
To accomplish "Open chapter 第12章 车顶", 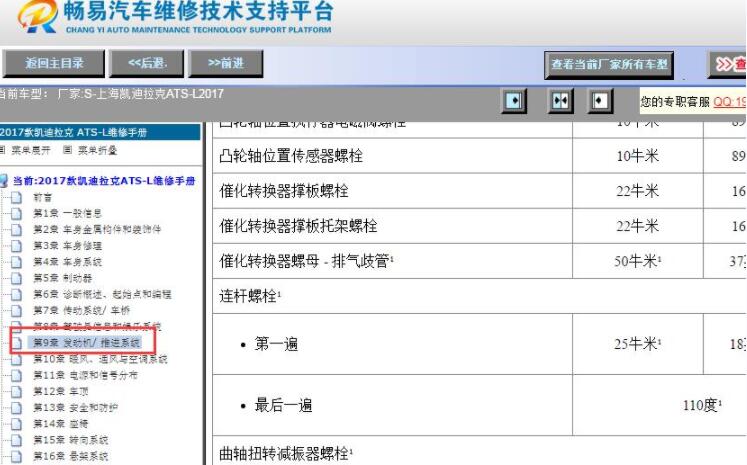I will (x=61, y=391).
